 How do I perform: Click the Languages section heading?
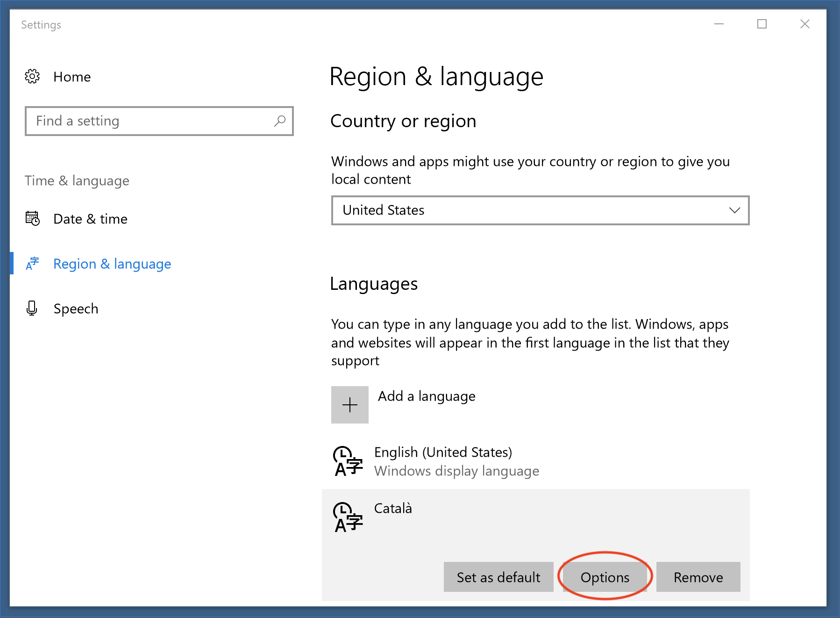pos(374,284)
